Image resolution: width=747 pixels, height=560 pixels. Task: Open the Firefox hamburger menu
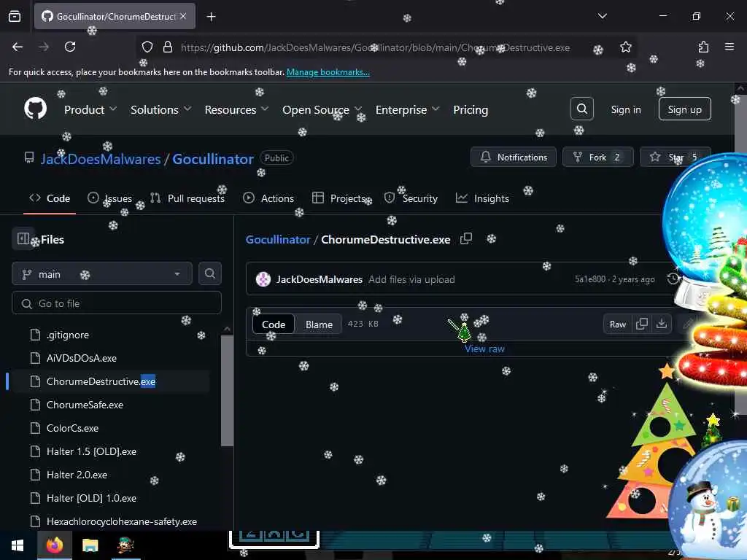click(x=729, y=47)
